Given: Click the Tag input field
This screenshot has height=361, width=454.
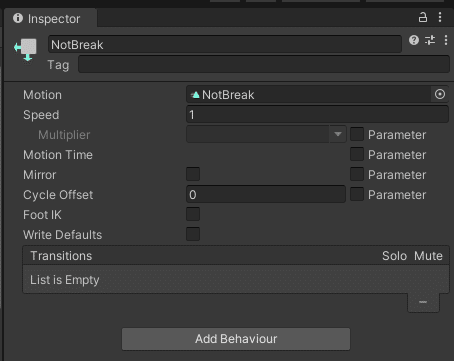Looking at the screenshot, I should pyautogui.click(x=264, y=64).
